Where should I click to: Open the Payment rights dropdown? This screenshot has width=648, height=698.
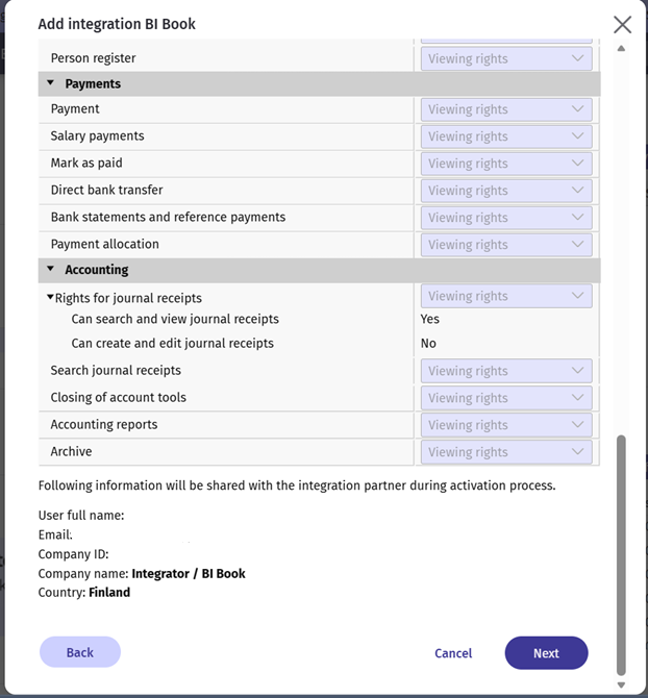click(506, 110)
